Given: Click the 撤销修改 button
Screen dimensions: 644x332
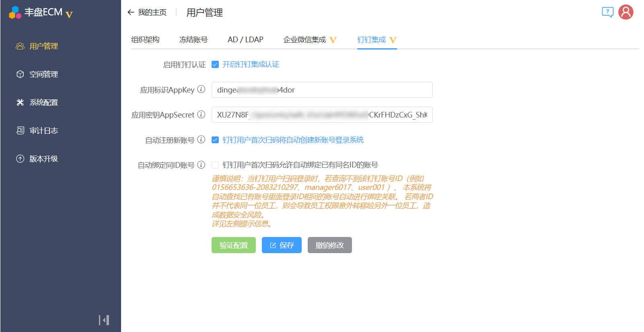Looking at the screenshot, I should pyautogui.click(x=330, y=245).
